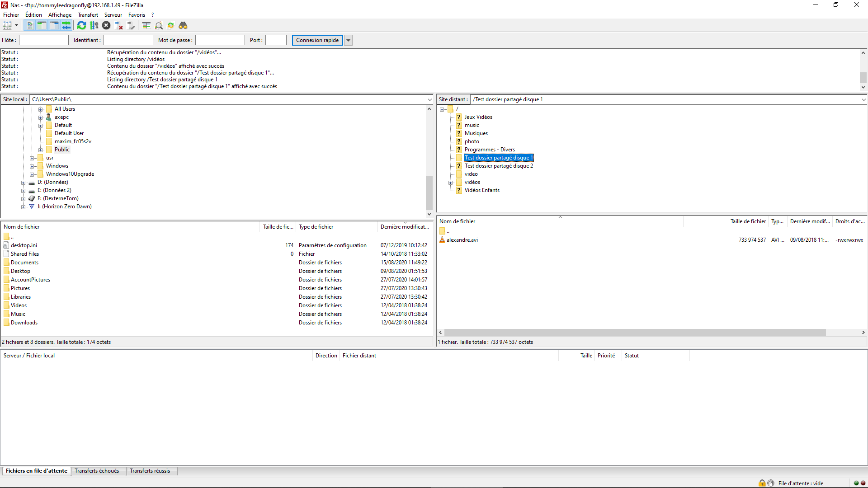This screenshot has width=868, height=488.
Task: Toggle directory comparison magnifier icon
Action: tap(159, 26)
